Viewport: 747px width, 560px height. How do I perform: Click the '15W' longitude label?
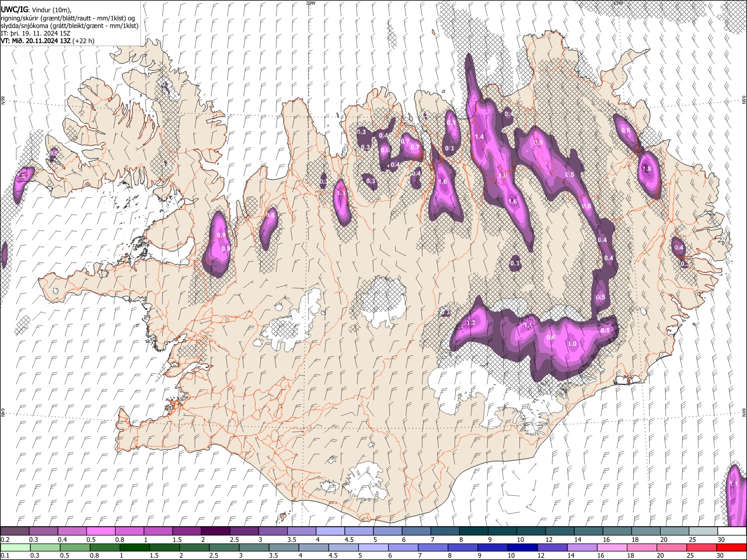coord(618,3)
